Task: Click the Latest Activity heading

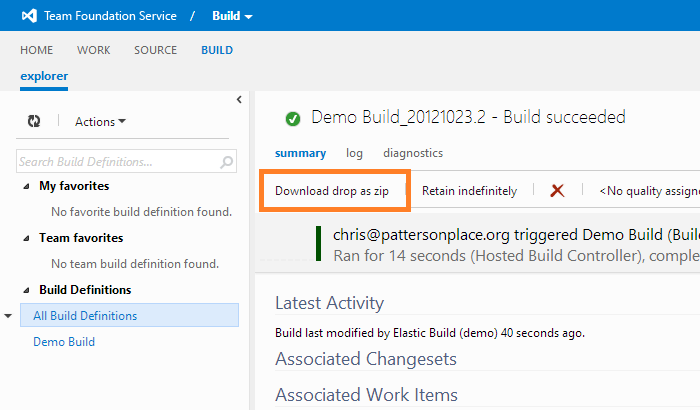Action: pos(329,303)
